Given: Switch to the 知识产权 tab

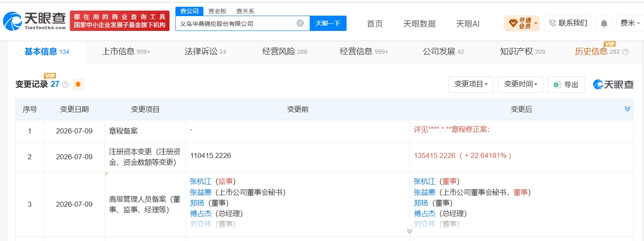Looking at the screenshot, I should (522, 52).
